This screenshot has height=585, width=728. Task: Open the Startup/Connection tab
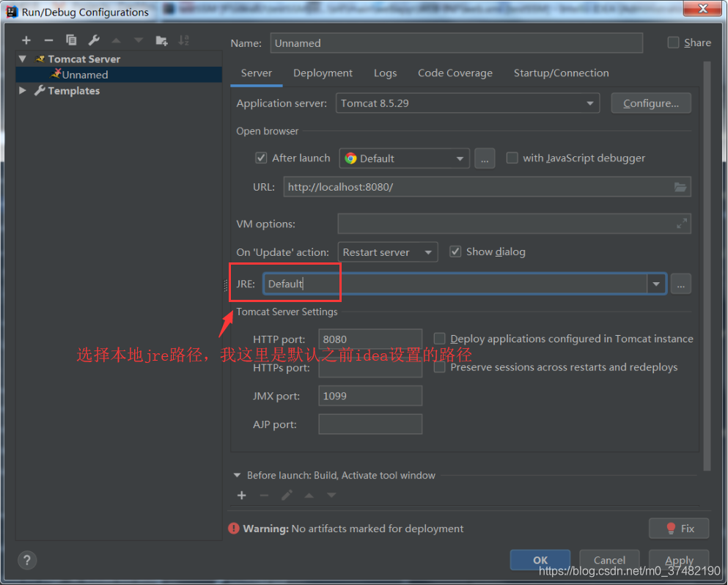click(x=561, y=73)
